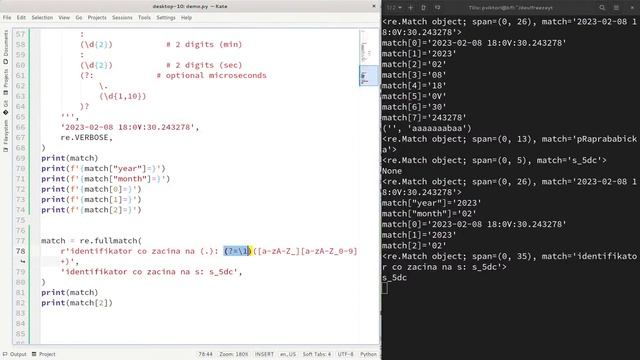Click terminal output ('', 'aaaaaaabaa')
Image resolution: width=640 pixels, height=360 pixels.
(x=427, y=128)
